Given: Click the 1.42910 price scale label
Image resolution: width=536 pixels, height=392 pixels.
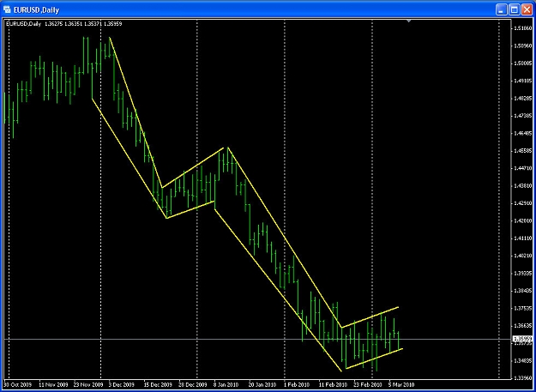Looking at the screenshot, I should tap(522, 203).
